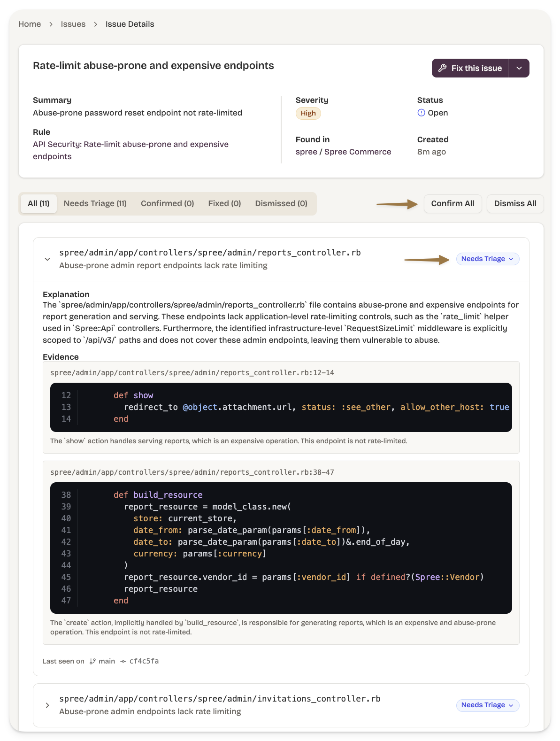The height and width of the screenshot is (741, 560).
Task: Click the Evidence heading
Action: 61,357
